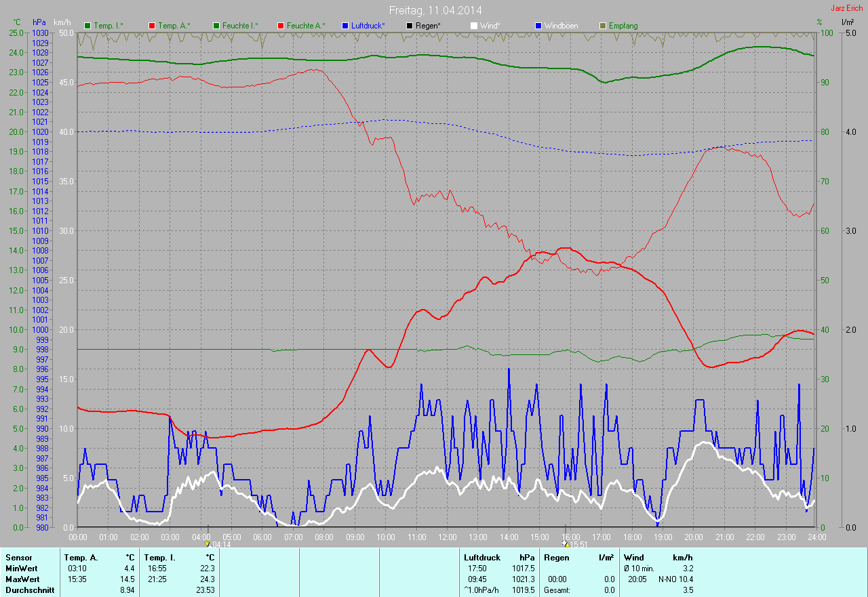Viewport: 868px width, 597px height.
Task: Click the minimum pressure value '1017.5'
Action: [x=524, y=569]
